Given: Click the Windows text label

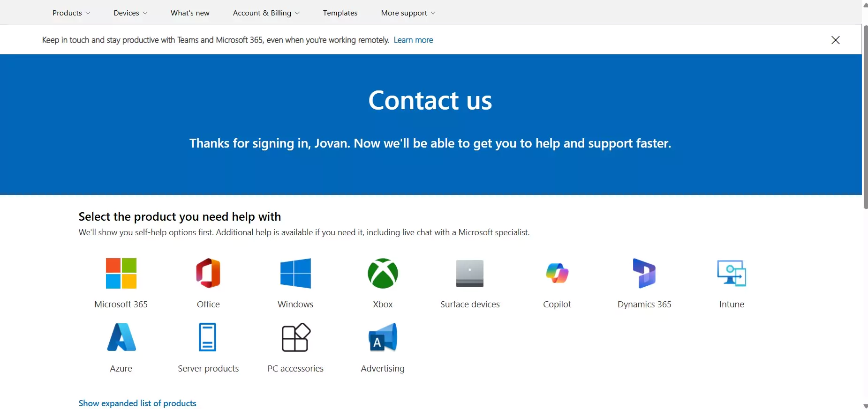Looking at the screenshot, I should pos(295,305).
